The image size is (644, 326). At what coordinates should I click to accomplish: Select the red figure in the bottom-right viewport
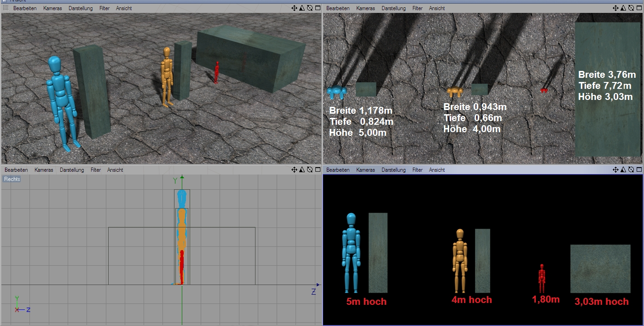542,278
